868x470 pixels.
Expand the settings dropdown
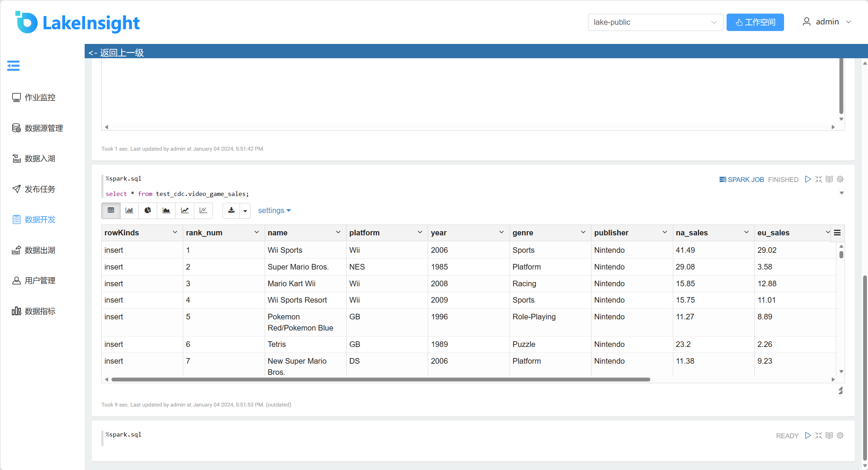pos(274,211)
